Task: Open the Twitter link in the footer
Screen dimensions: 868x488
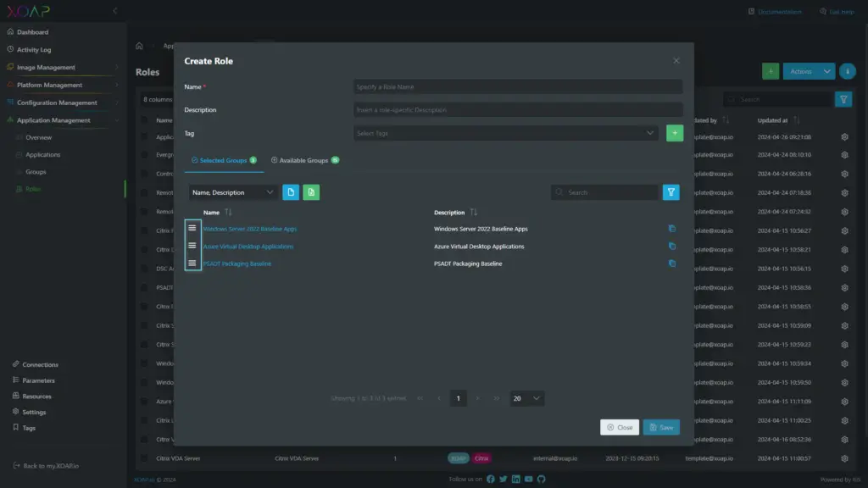Action: point(504,480)
